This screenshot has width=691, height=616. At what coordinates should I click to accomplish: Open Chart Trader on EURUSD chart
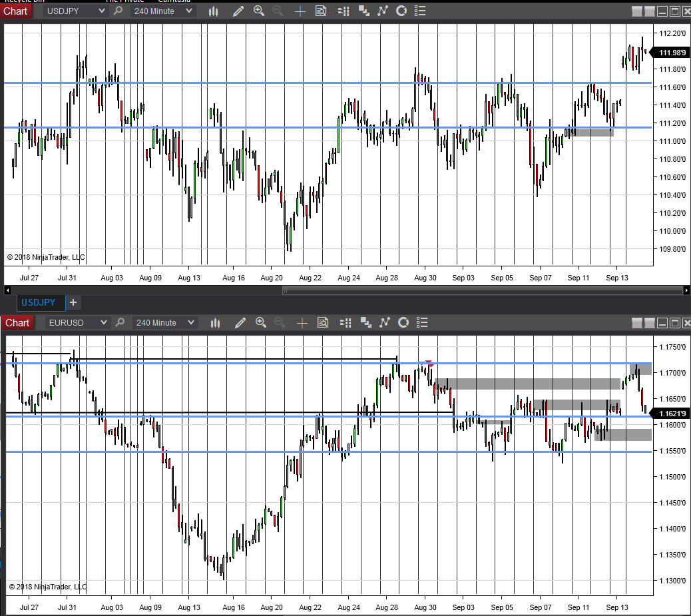[345, 323]
